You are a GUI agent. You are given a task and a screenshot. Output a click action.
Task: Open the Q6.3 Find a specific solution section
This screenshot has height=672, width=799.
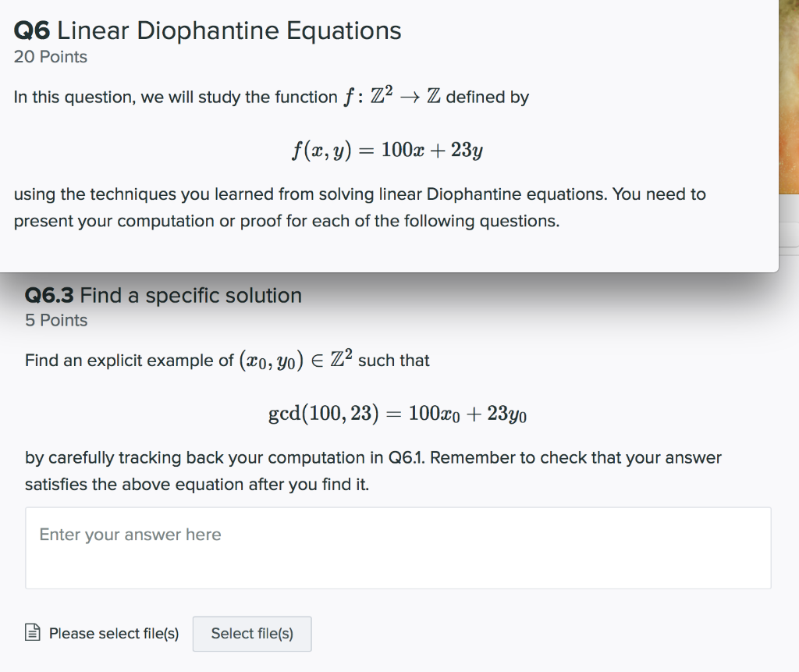(163, 295)
